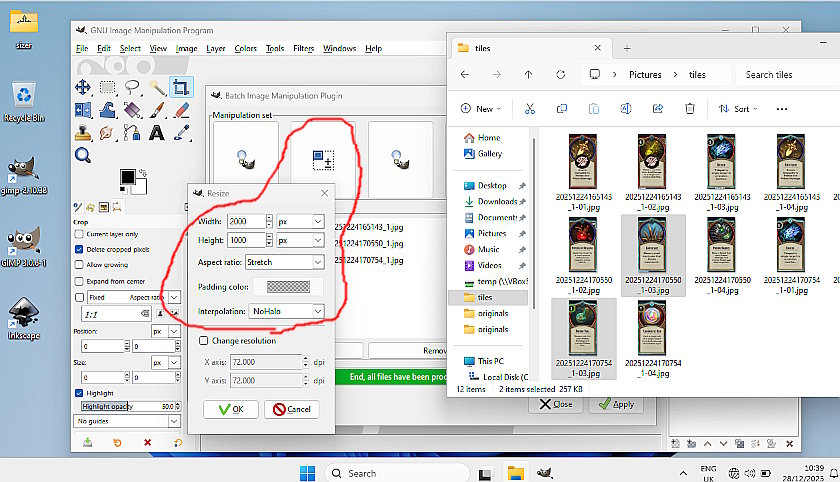
Task: Select the Paths tool
Action: (132, 132)
